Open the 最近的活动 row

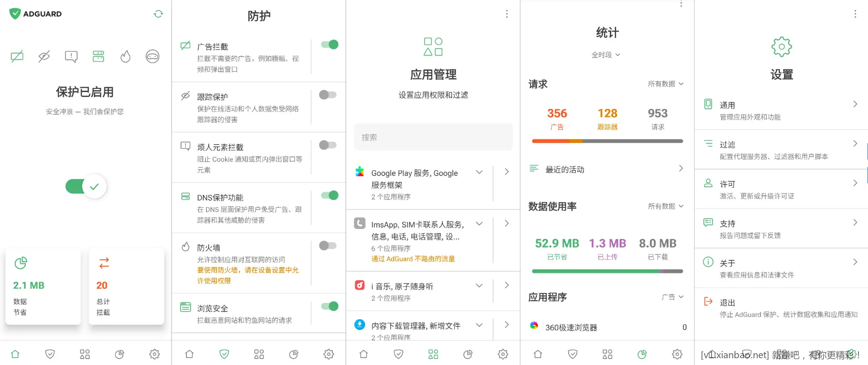coord(607,169)
